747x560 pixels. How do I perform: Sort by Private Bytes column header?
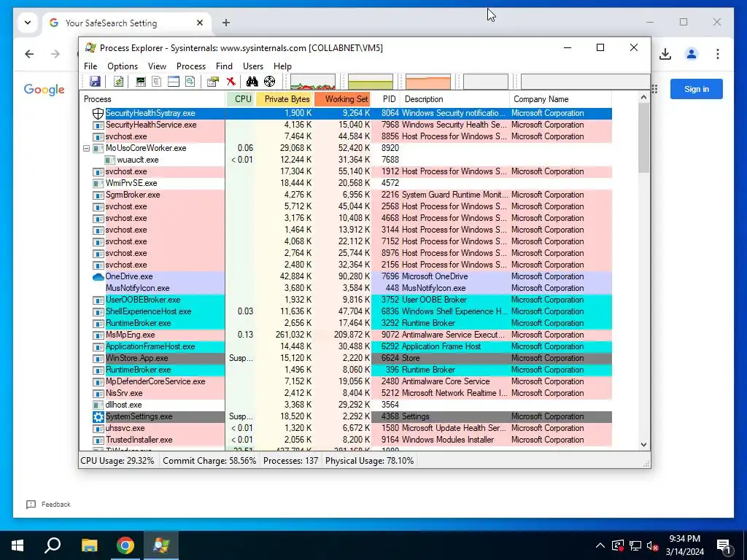[285, 99]
